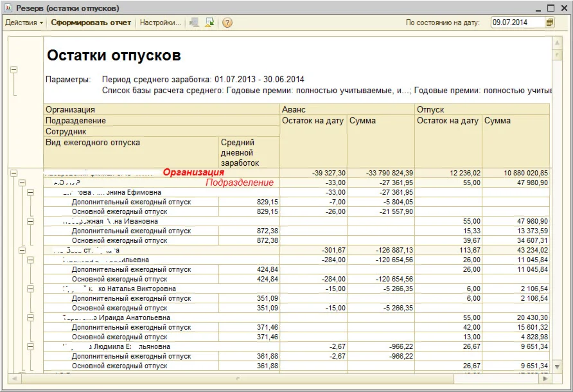Select the organization total cell 10 880 020,85
The image size is (573, 392).
pos(516,173)
